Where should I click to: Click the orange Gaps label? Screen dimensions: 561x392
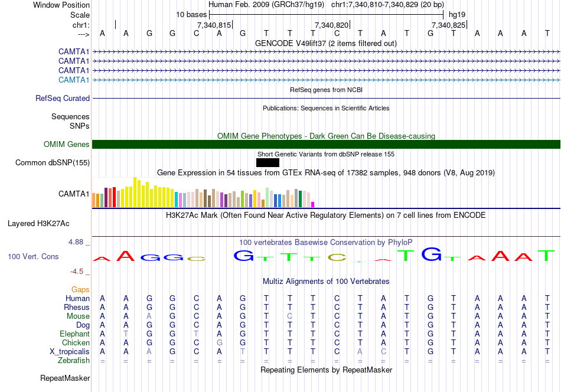pos(80,289)
